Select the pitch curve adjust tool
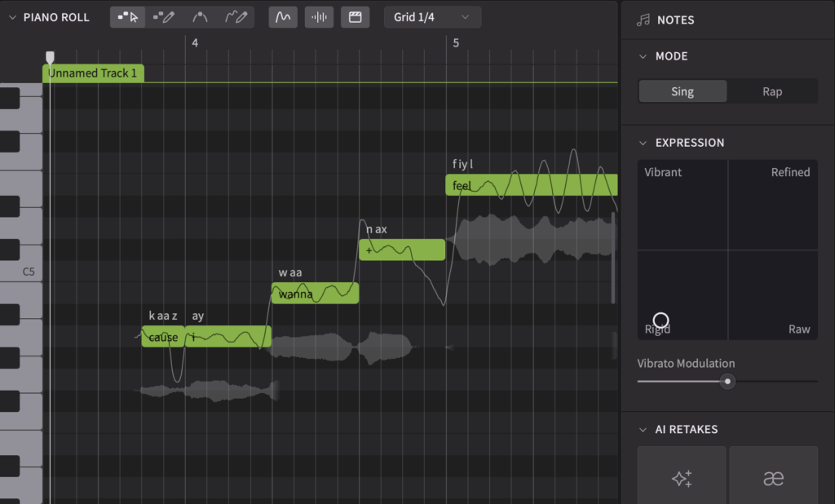 click(200, 17)
